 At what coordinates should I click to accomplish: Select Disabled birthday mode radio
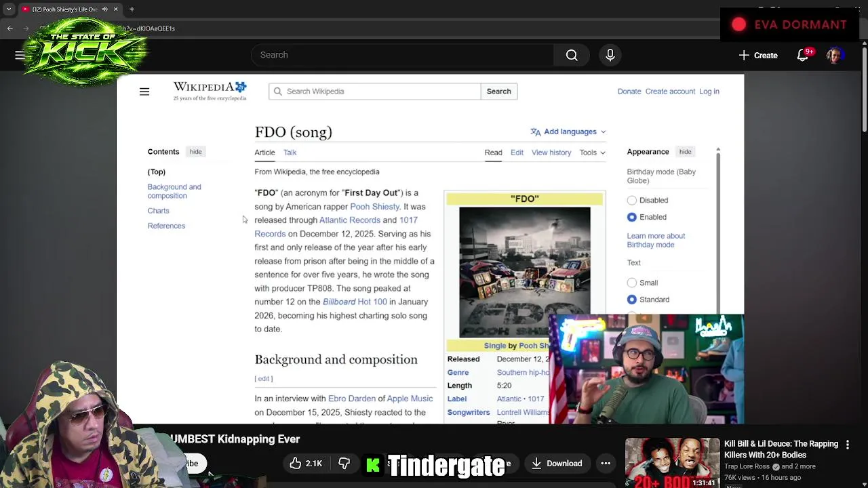tap(631, 201)
